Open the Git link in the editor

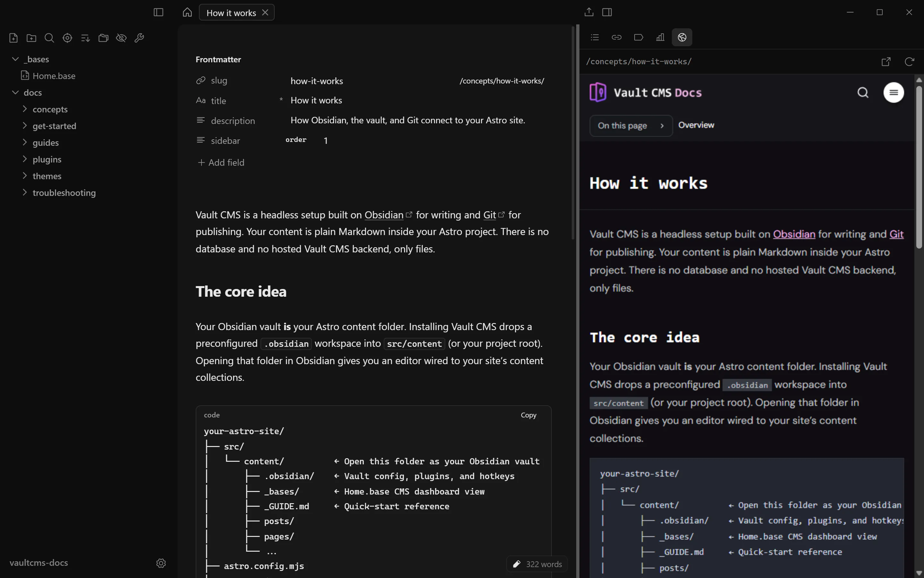pos(490,215)
